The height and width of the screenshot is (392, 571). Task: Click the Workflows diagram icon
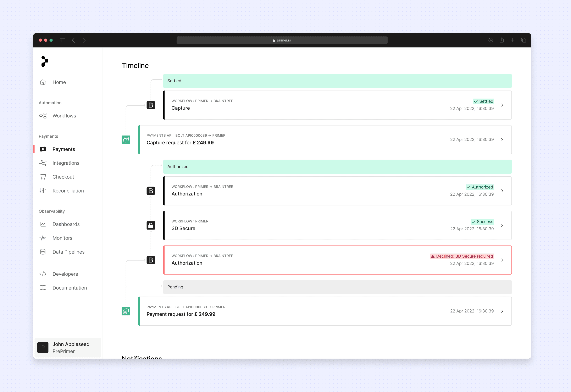pos(43,116)
